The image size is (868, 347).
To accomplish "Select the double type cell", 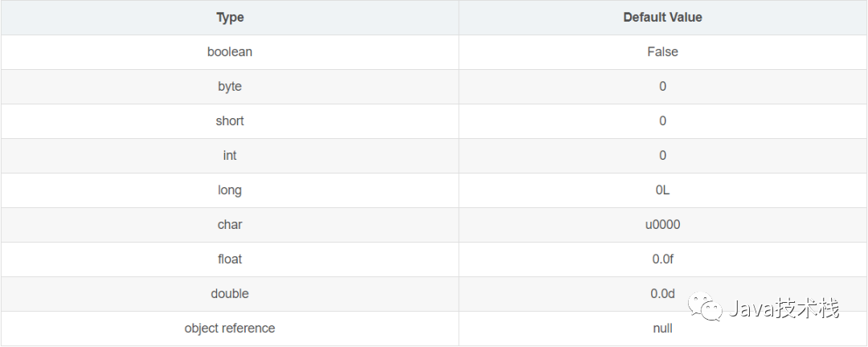I will pos(230,294).
